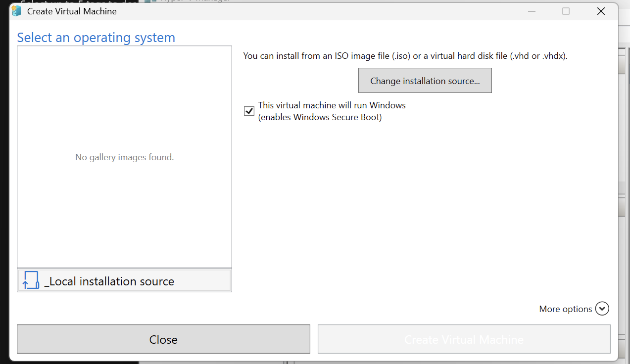Select the Local installation source item
This screenshot has width=630, height=364.
click(124, 280)
